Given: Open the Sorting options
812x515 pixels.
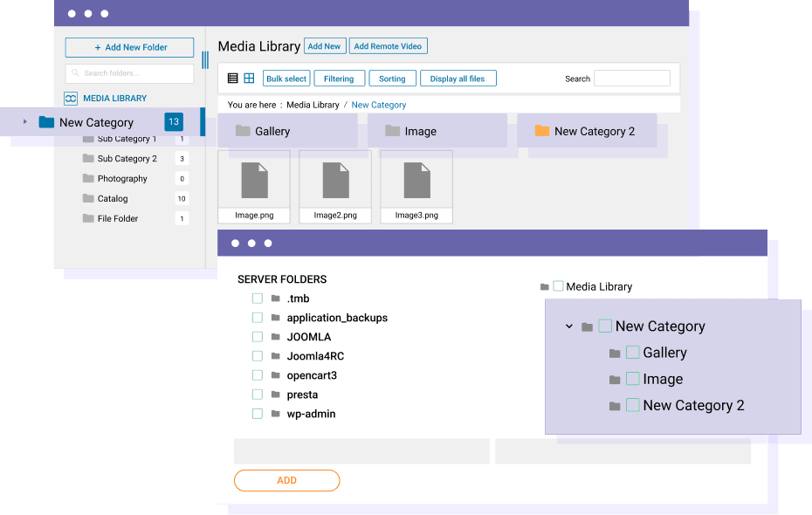Looking at the screenshot, I should coord(392,78).
